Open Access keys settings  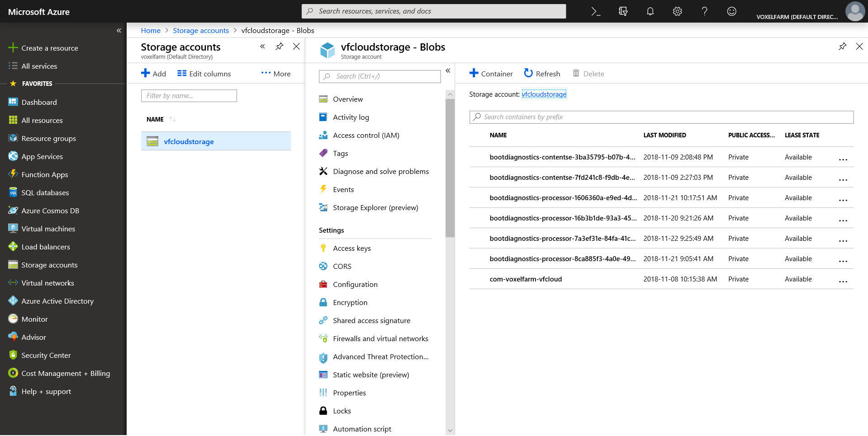352,248
